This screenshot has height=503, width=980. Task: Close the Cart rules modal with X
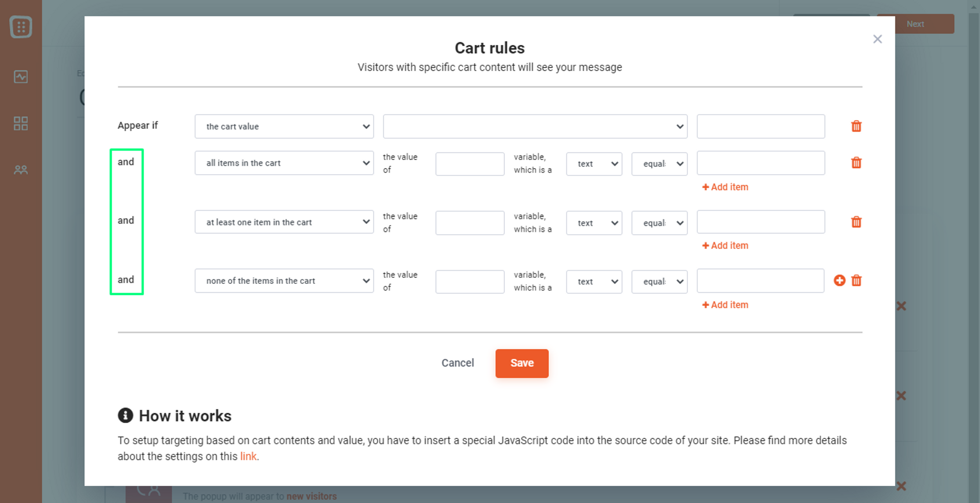point(878,39)
